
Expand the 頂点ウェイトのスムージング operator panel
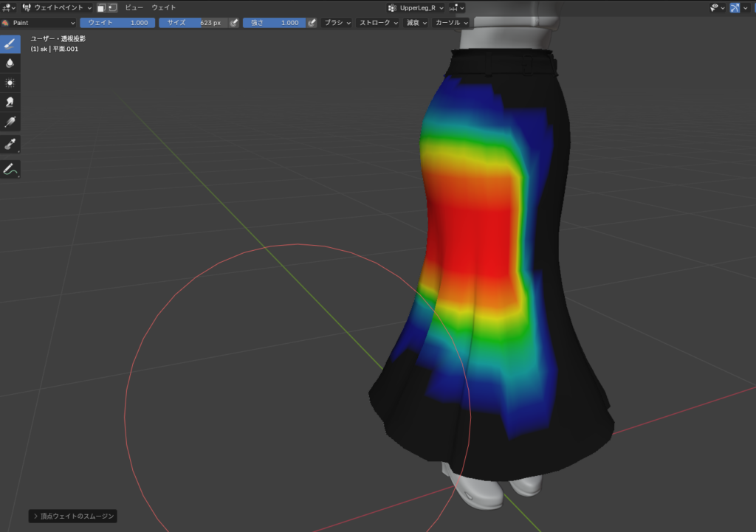pos(72,517)
